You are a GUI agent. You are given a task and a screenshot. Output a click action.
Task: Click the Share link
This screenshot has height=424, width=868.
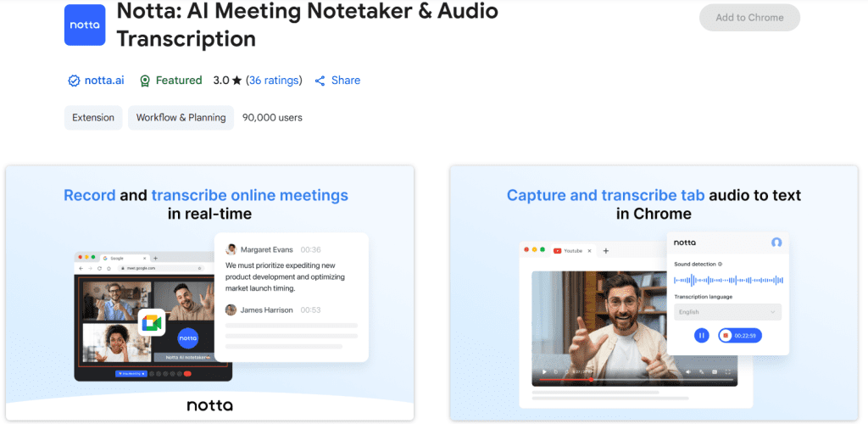tap(346, 81)
